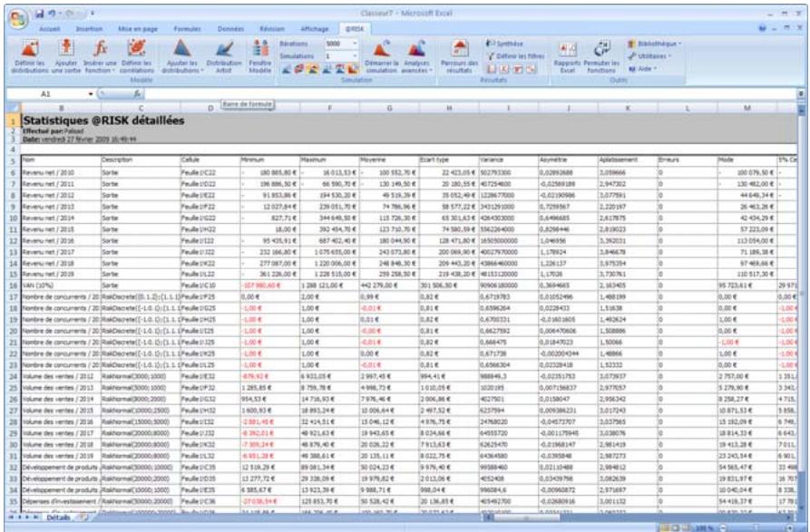This screenshot has width=810, height=532.
Task: Click the Parcours des résultats icon
Action: (459, 50)
